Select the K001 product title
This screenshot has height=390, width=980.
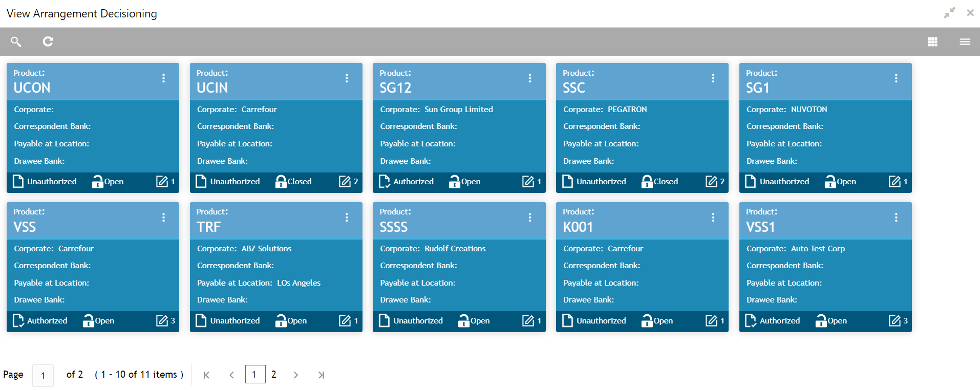click(x=578, y=227)
